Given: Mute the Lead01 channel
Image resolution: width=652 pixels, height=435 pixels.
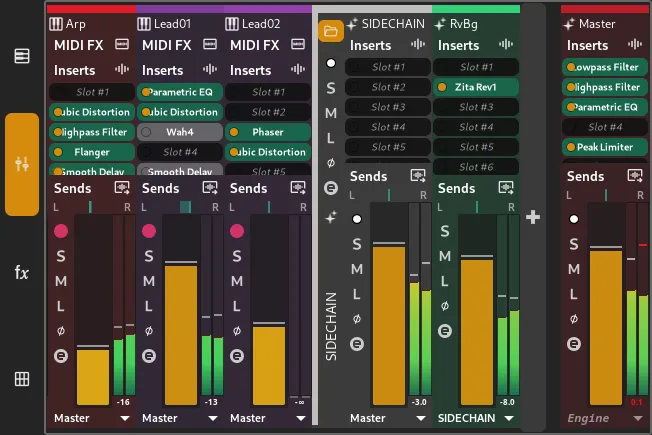Looking at the screenshot, I should click(x=149, y=281).
